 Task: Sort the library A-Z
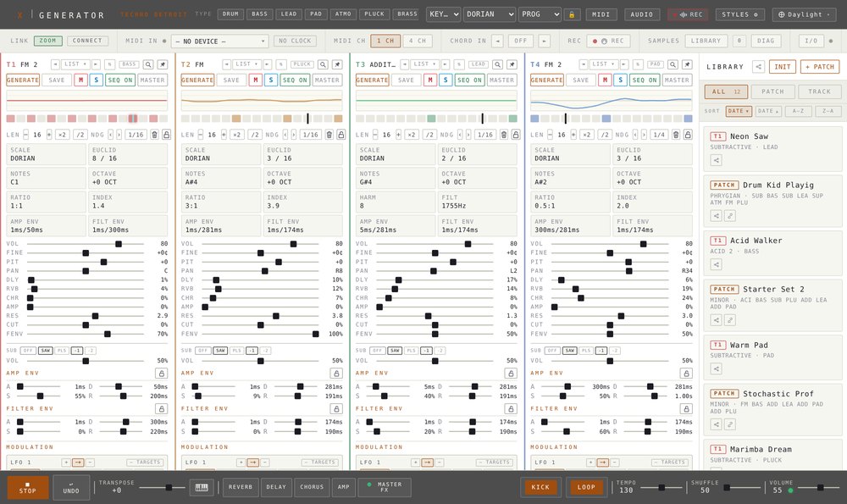[x=798, y=111]
